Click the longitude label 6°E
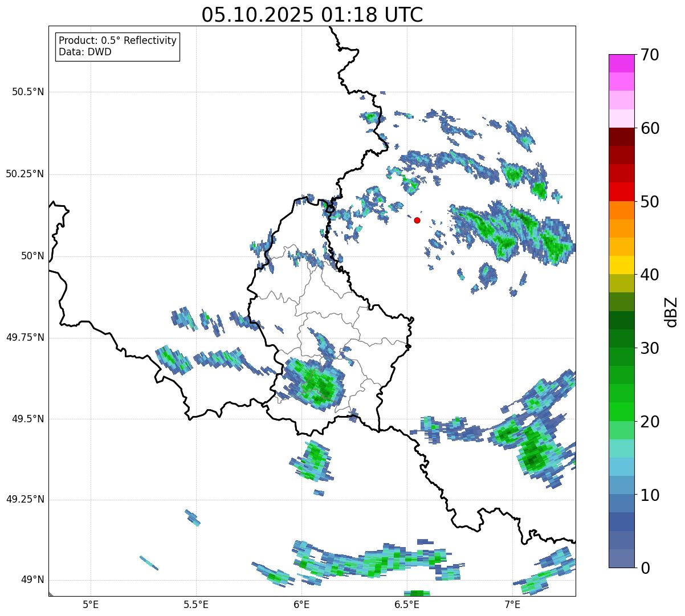 301,604
